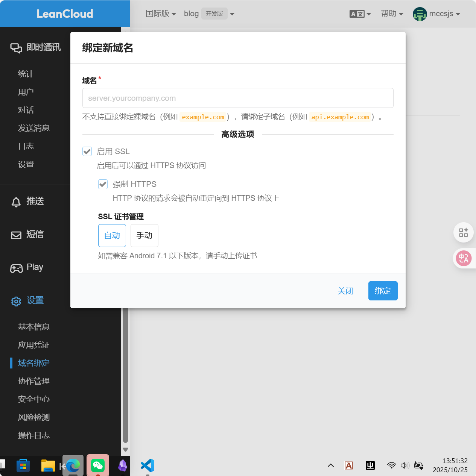
Task: Click the Play gamepad icon
Action: [16, 268]
